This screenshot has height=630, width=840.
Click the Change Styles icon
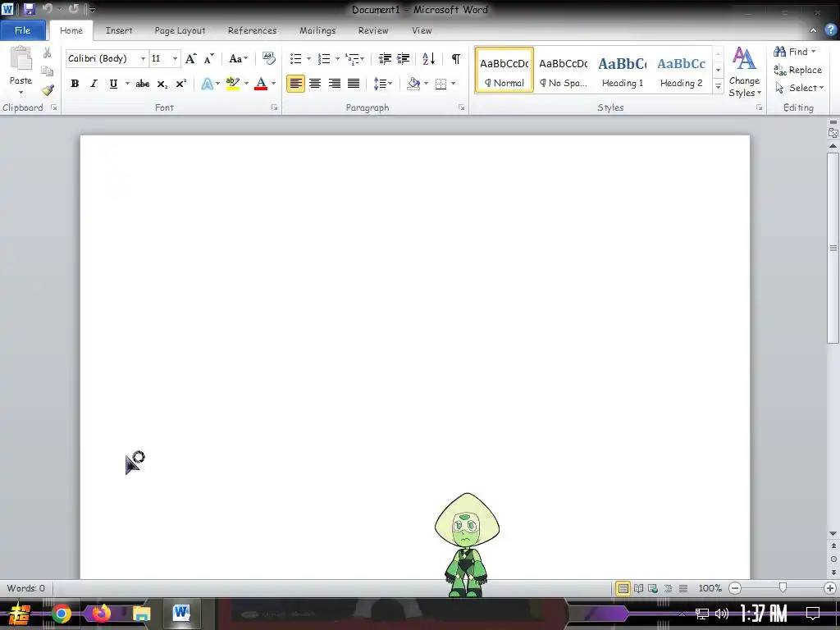pos(744,72)
